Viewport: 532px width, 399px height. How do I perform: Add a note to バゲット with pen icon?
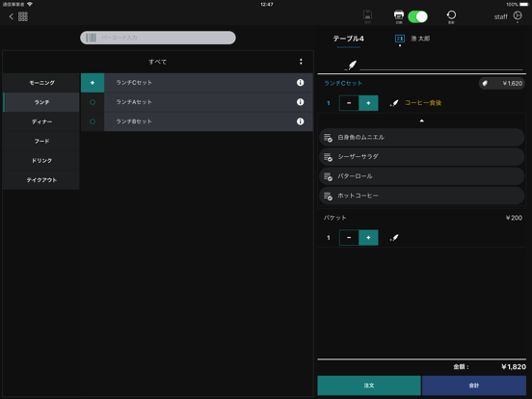(x=394, y=238)
